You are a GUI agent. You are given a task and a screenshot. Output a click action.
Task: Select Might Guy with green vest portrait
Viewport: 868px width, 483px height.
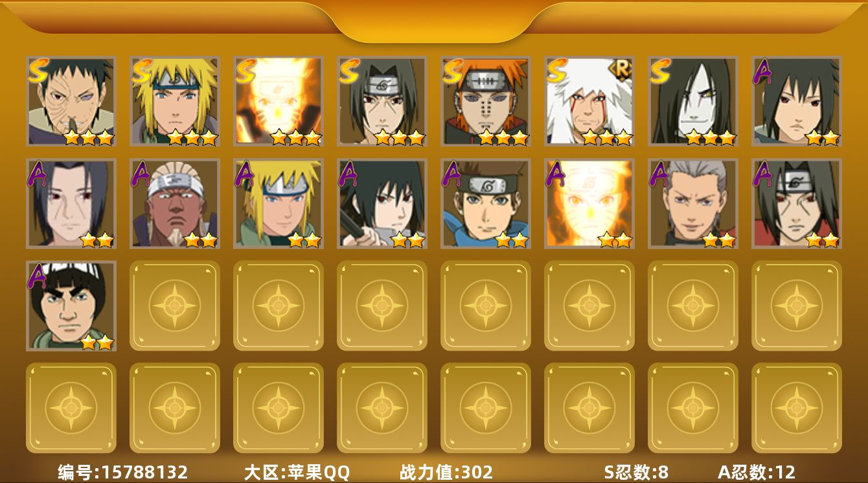coord(71,306)
